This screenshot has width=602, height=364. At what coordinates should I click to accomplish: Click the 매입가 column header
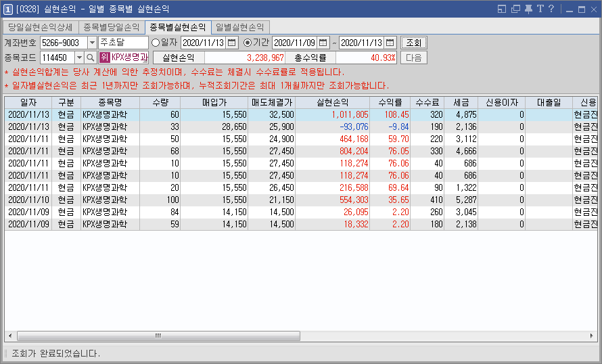tap(214, 103)
